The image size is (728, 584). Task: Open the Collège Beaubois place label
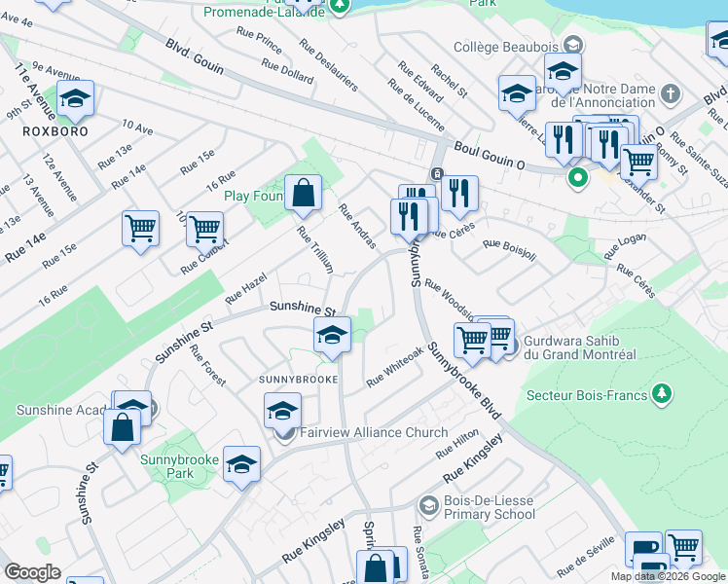coord(506,47)
